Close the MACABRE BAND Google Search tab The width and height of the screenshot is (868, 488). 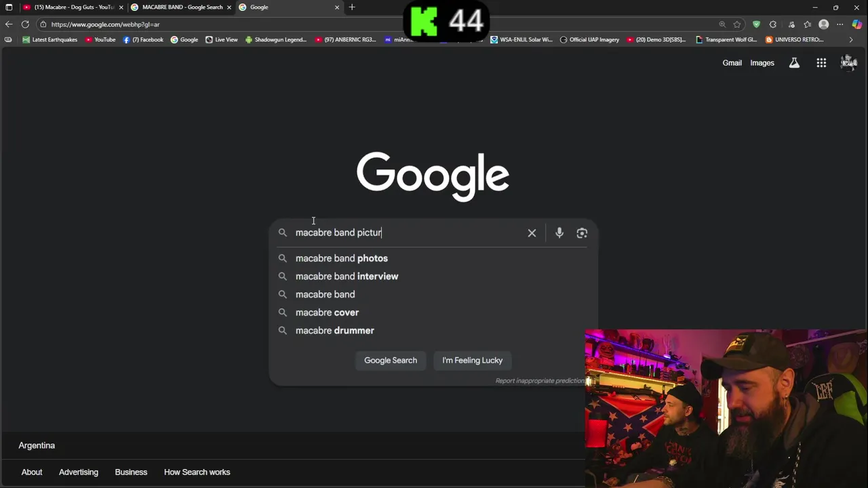click(x=229, y=7)
